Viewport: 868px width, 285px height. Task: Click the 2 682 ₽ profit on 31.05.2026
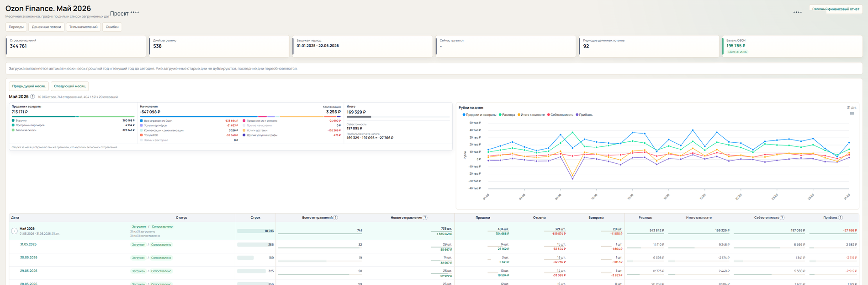852,244
